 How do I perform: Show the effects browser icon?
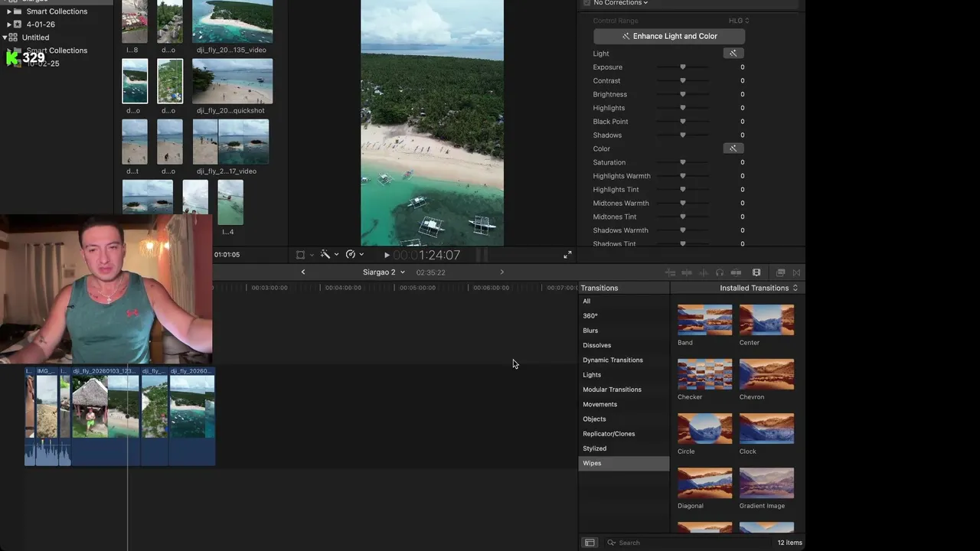[x=780, y=272]
